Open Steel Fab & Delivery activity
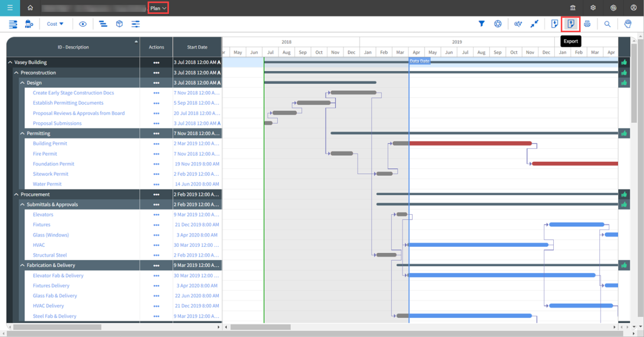The image size is (644, 337). coord(55,316)
